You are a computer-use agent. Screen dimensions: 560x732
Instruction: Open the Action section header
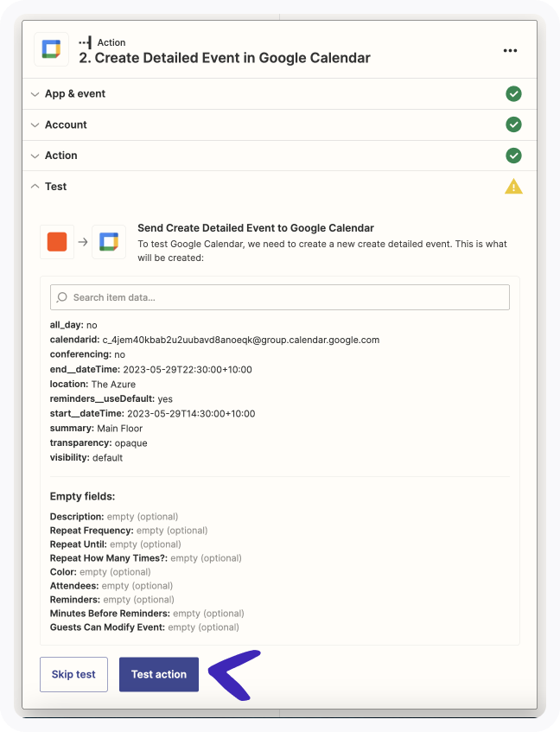click(x=279, y=156)
